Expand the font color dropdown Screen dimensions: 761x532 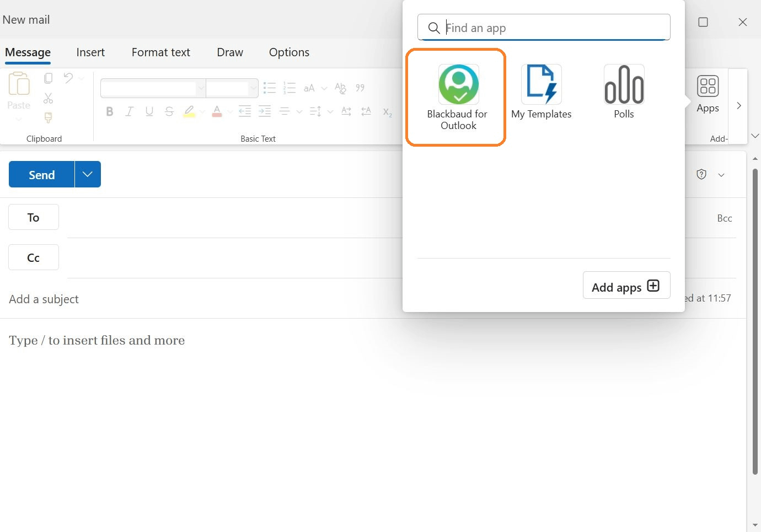point(231,111)
